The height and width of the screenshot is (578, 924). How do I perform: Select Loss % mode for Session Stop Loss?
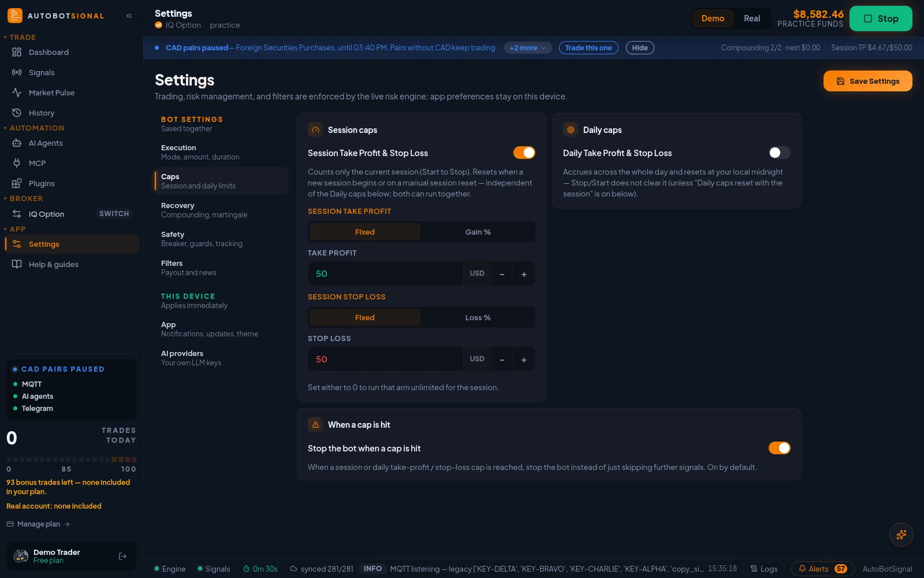[478, 317]
